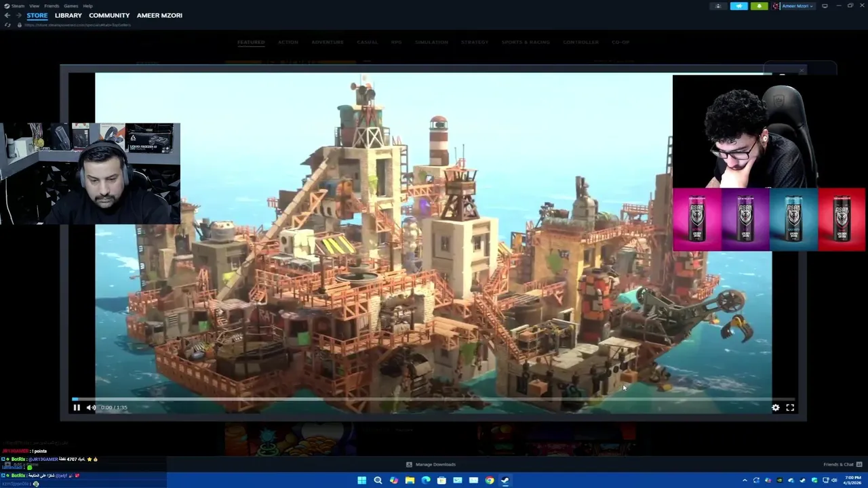Open File Explorer from the taskbar

[410, 481]
